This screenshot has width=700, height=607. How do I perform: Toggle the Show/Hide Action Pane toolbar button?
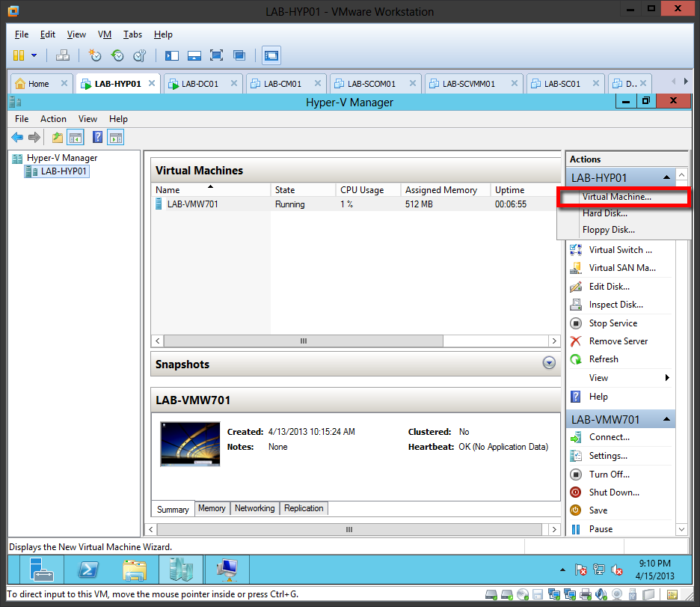point(115,137)
